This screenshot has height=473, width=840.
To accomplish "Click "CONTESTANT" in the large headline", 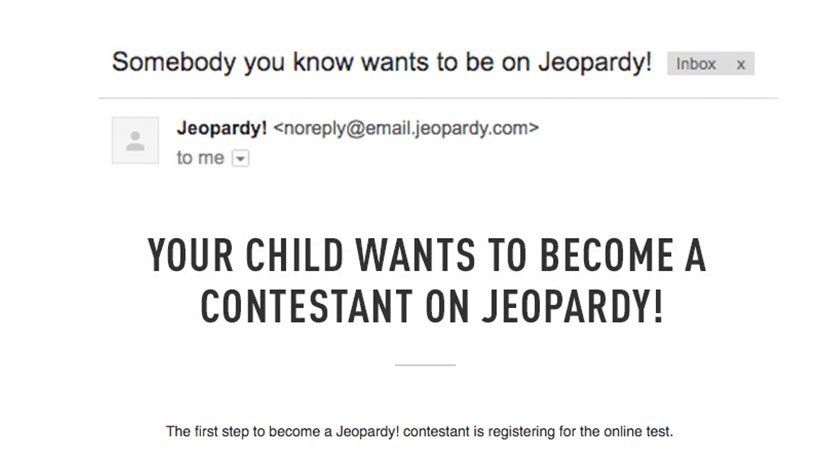I will [306, 306].
